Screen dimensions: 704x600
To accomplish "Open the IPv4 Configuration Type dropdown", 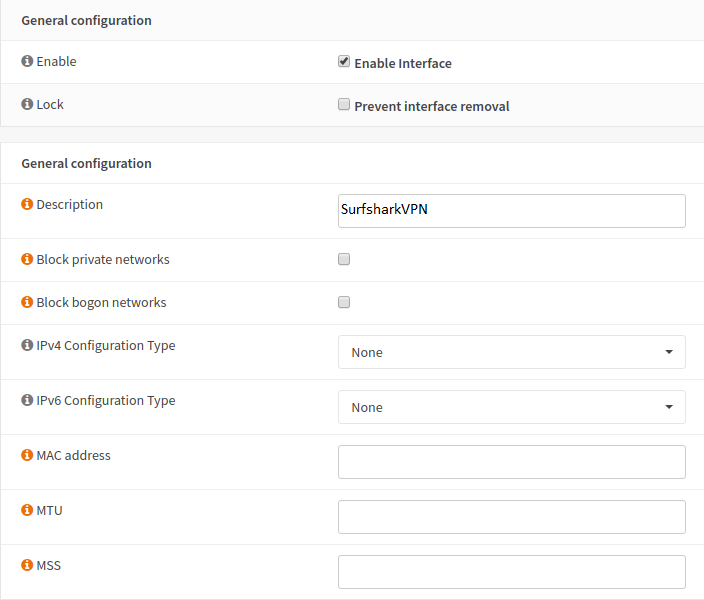I will click(511, 352).
